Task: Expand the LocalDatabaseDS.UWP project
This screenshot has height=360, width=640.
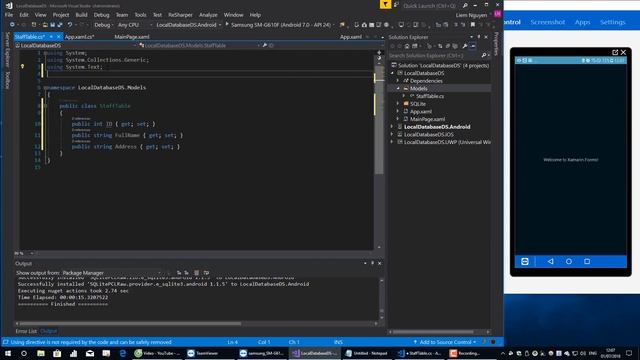Action: [392, 142]
